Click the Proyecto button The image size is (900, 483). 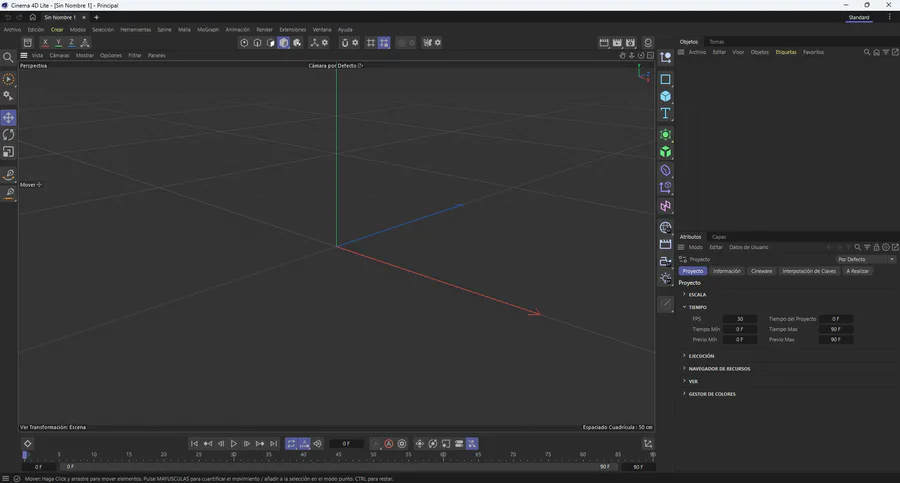[x=692, y=271]
